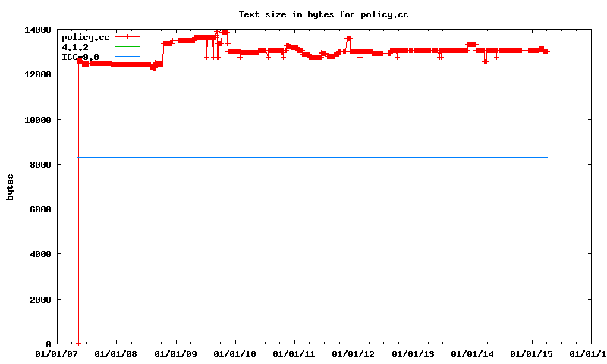The image size is (607, 364).
Task: Select the 01/01/07 x-axis date label
Action: (x=56, y=354)
